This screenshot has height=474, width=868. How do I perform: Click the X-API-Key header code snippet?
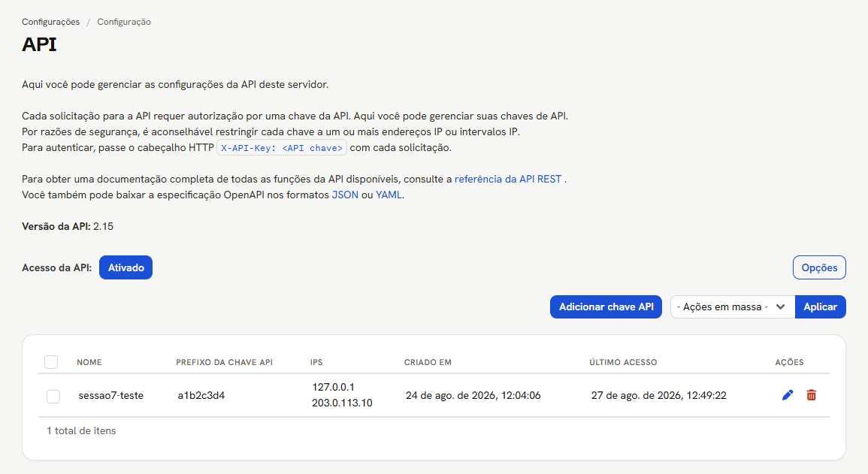tap(282, 148)
